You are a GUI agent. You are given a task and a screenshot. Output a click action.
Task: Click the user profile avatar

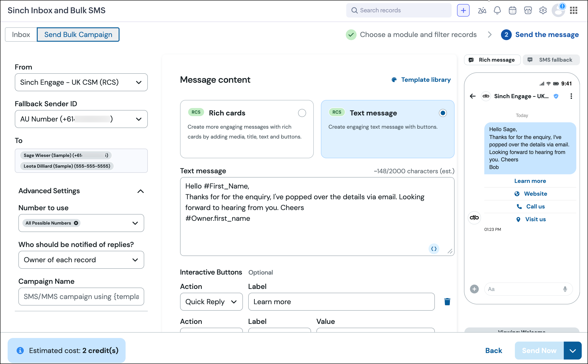point(558,10)
